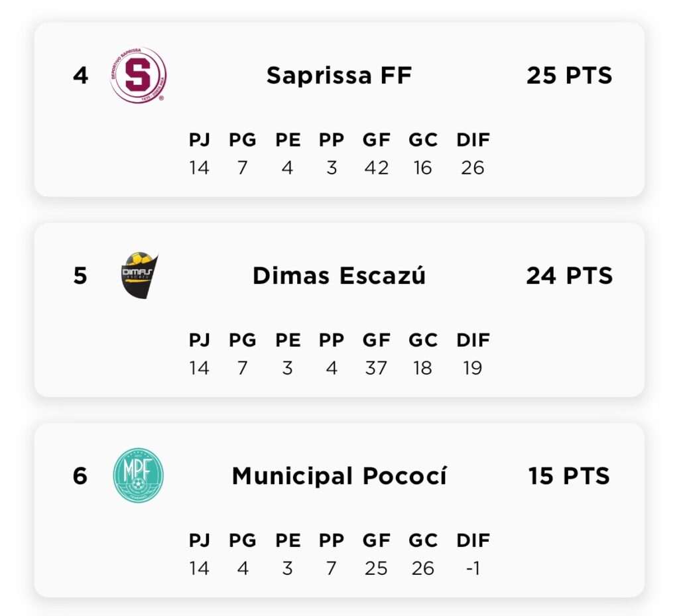679x616 pixels.
Task: Click rank number 4 beside Saprissa
Action: [80, 76]
